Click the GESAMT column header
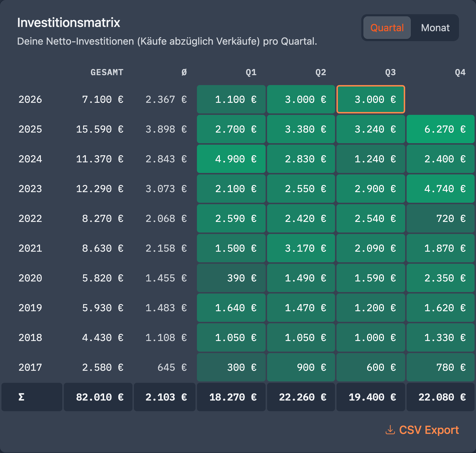The image size is (476, 453). (107, 72)
